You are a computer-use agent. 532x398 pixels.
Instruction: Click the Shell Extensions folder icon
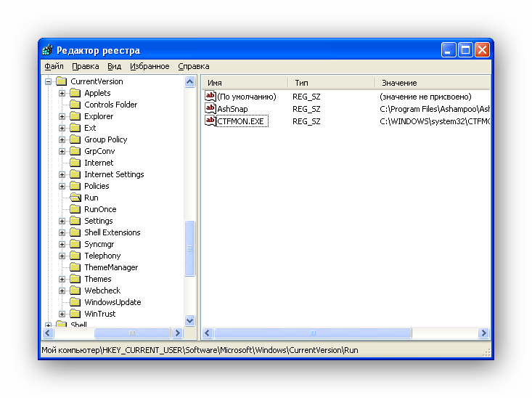(75, 232)
